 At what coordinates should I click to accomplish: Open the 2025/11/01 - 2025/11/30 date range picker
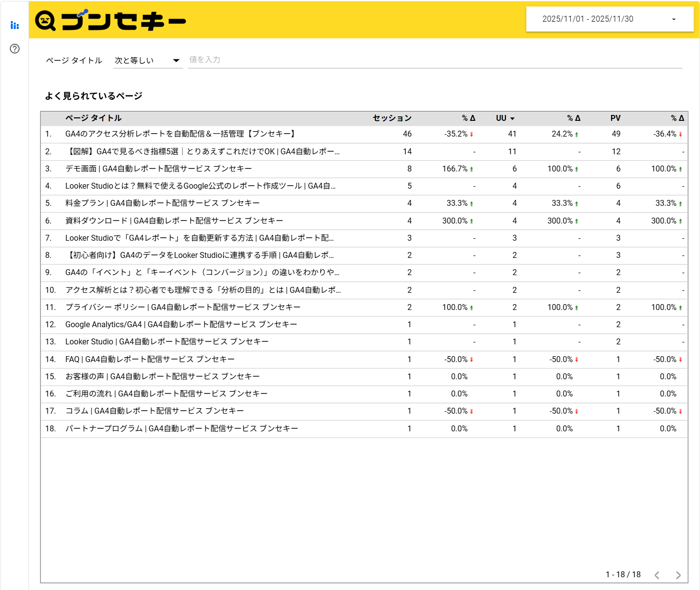click(x=609, y=19)
